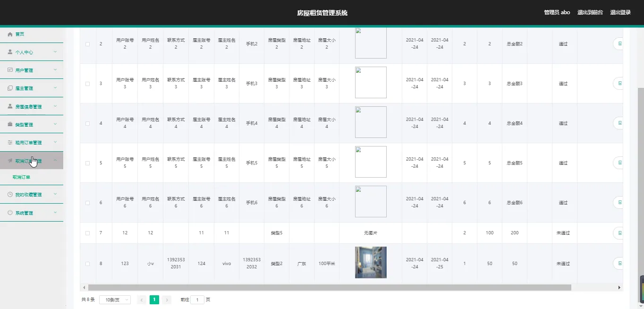The height and width of the screenshot is (309, 644).
Task: Expand the 屋主管理 menu chevron
Action: 55,88
